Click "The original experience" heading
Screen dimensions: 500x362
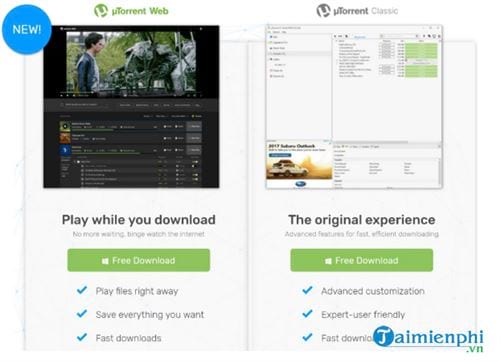[362, 220]
